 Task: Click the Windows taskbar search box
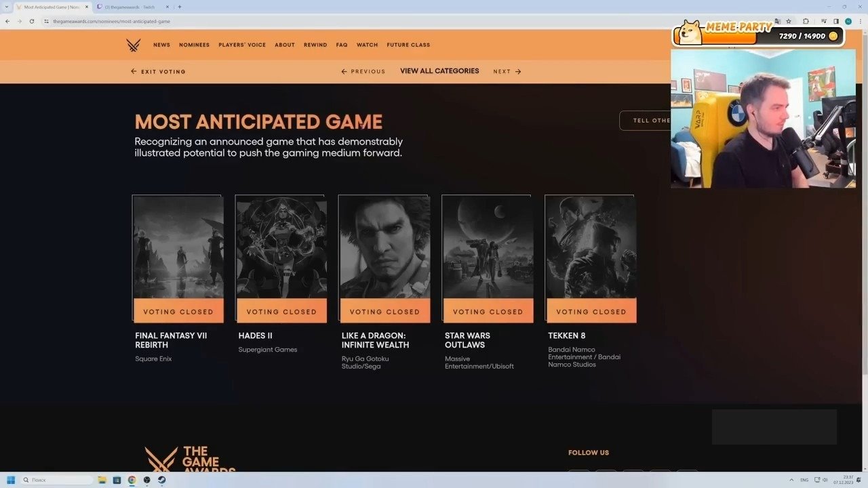coord(58,480)
